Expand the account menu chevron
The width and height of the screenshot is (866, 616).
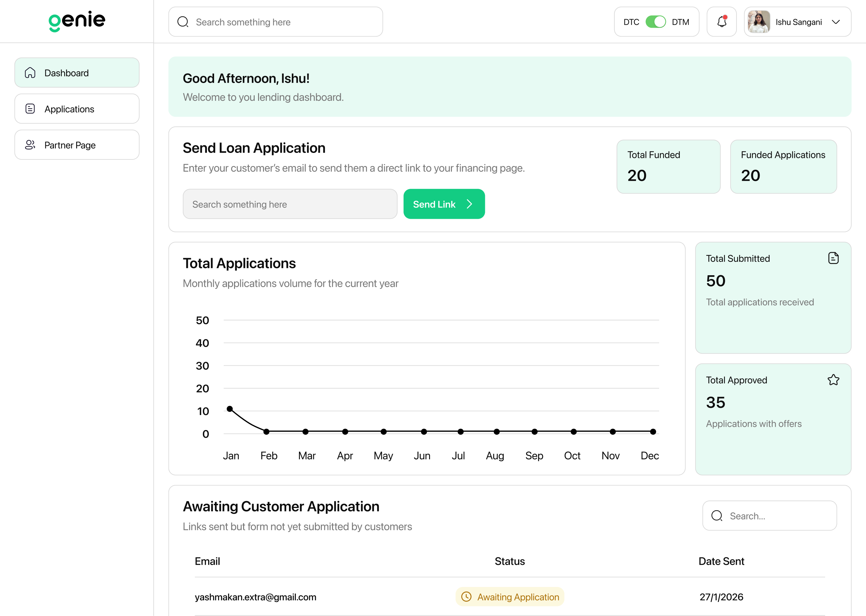tap(836, 22)
